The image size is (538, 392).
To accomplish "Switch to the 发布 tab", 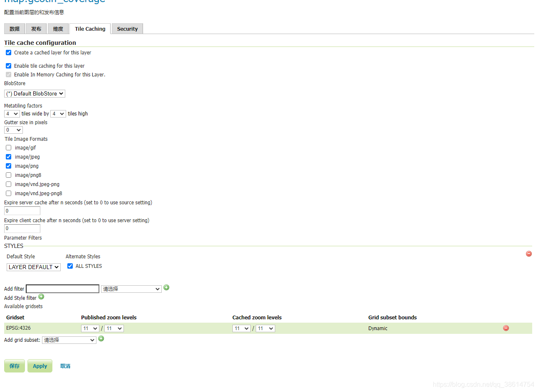I will [x=36, y=29].
